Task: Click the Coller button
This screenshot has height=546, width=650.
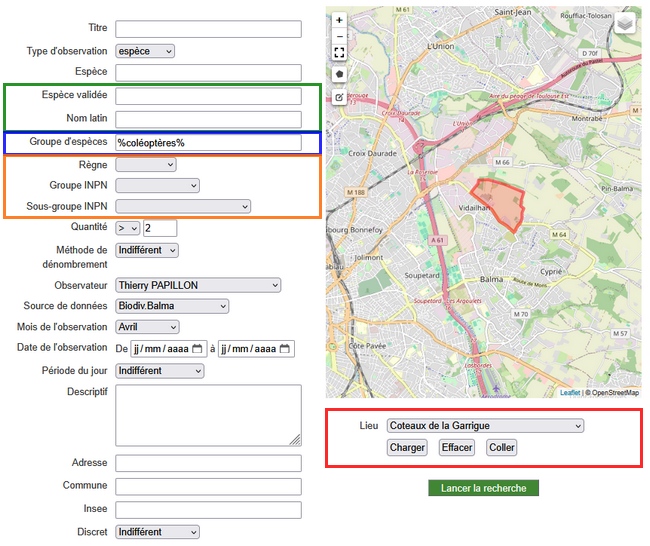Action: point(501,448)
